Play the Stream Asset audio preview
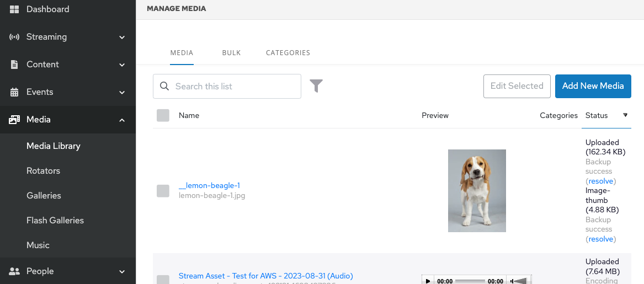Image resolution: width=644 pixels, height=284 pixels. (428, 281)
